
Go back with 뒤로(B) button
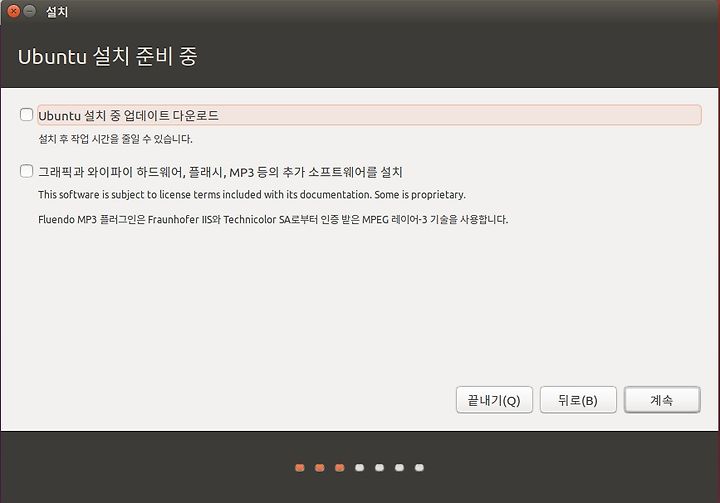578,400
